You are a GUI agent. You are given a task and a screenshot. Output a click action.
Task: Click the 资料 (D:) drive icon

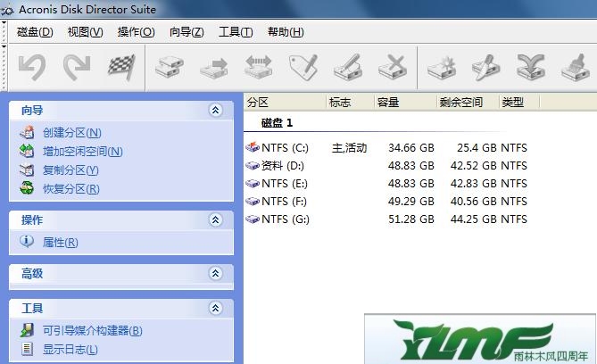click(253, 165)
